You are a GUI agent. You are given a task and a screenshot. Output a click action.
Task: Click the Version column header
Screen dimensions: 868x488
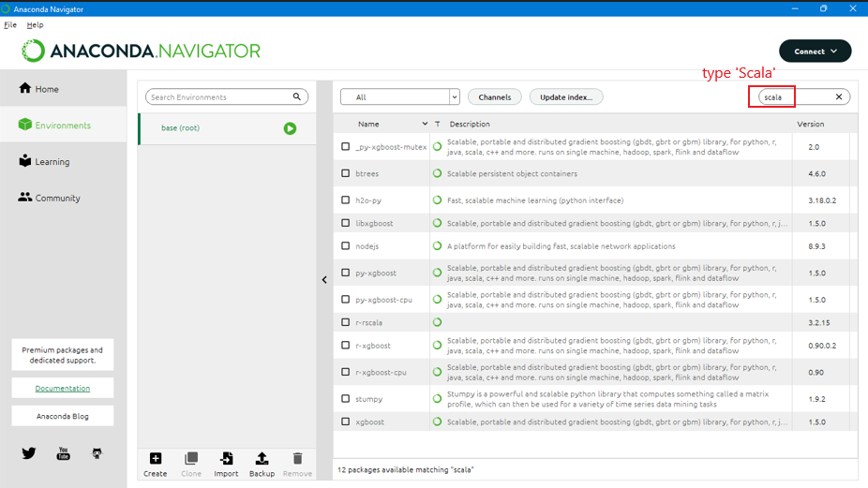click(x=811, y=124)
